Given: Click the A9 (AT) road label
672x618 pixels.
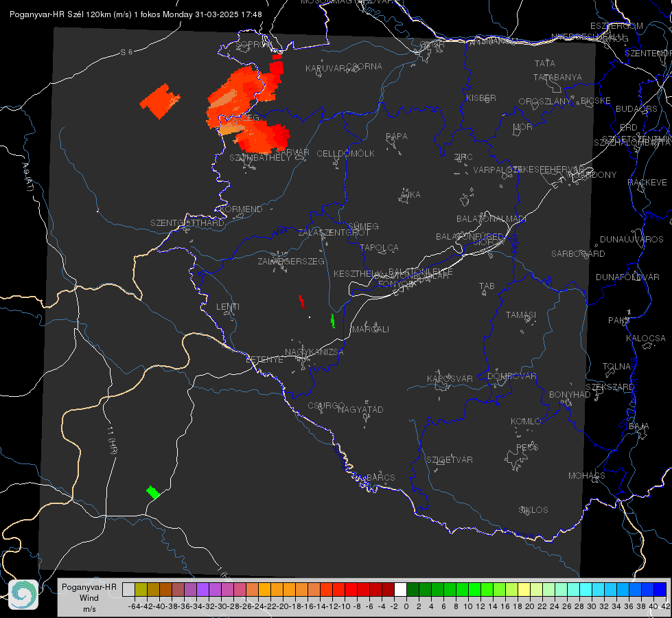Looking at the screenshot, I should 28,177.
